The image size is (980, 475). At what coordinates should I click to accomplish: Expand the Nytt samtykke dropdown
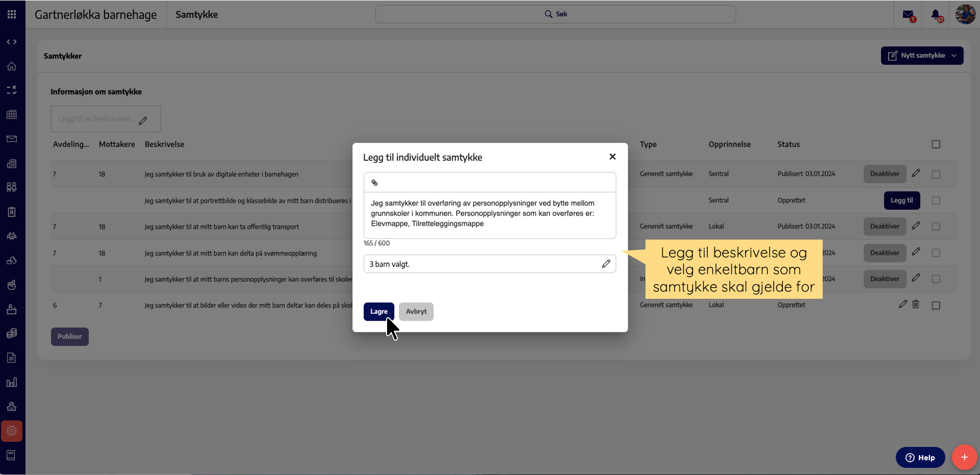[954, 56]
